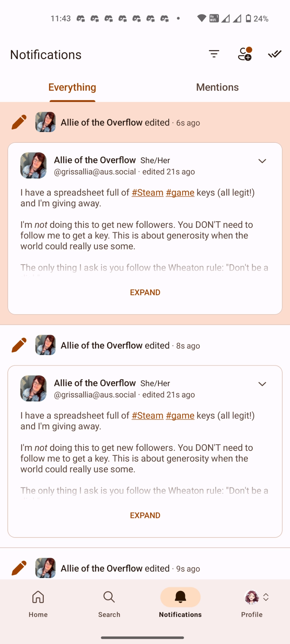Expand the first post's full text
Viewport: 290px width, 644px height.
(145, 292)
